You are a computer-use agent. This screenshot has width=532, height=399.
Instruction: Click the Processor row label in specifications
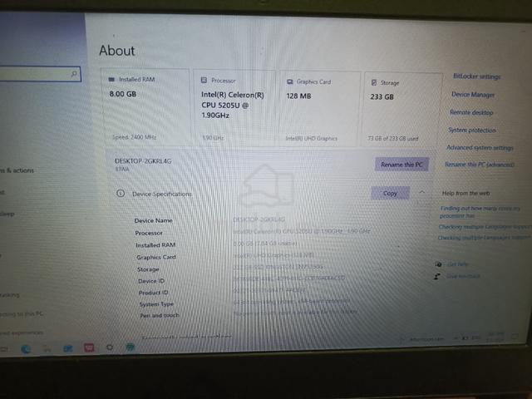[149, 233]
